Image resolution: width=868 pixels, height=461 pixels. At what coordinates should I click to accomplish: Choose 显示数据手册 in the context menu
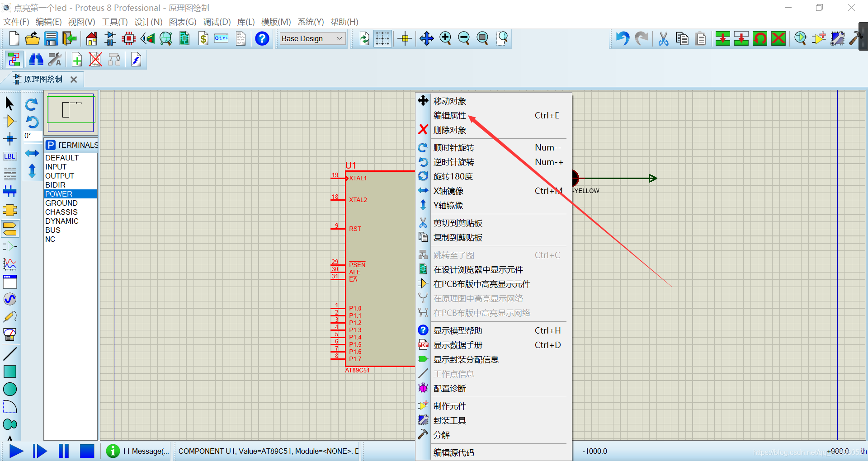pos(494,345)
